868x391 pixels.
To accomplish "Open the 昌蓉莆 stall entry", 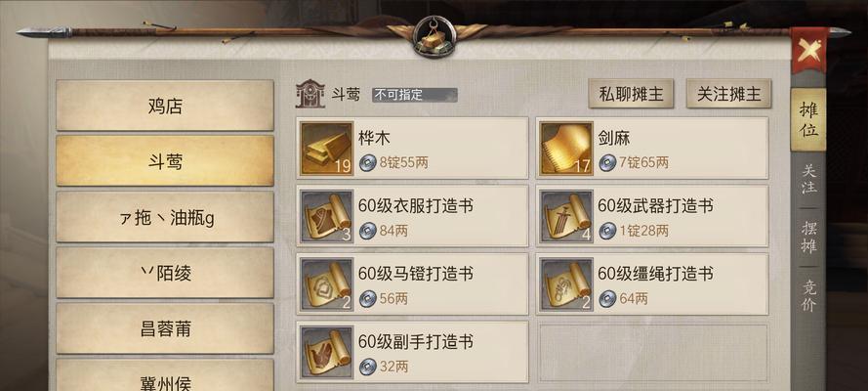I will (165, 328).
